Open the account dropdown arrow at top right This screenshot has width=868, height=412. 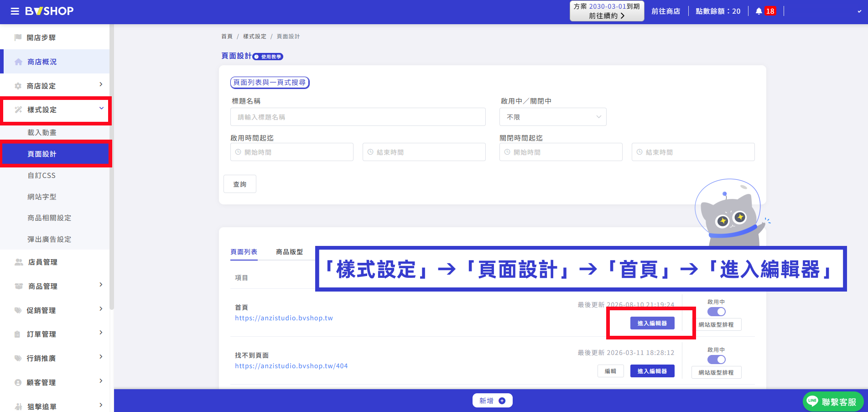859,11
